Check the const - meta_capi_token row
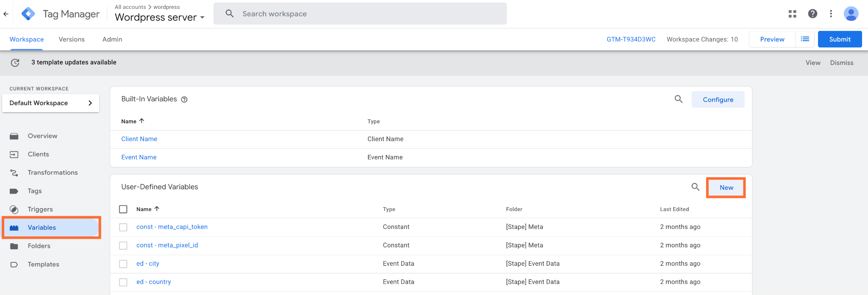The height and width of the screenshot is (295, 868). coord(123,227)
